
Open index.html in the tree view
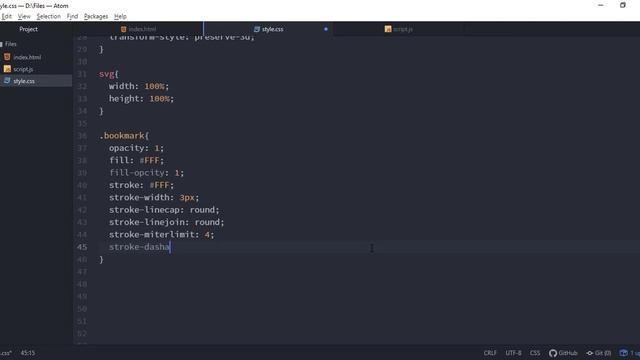[27, 57]
